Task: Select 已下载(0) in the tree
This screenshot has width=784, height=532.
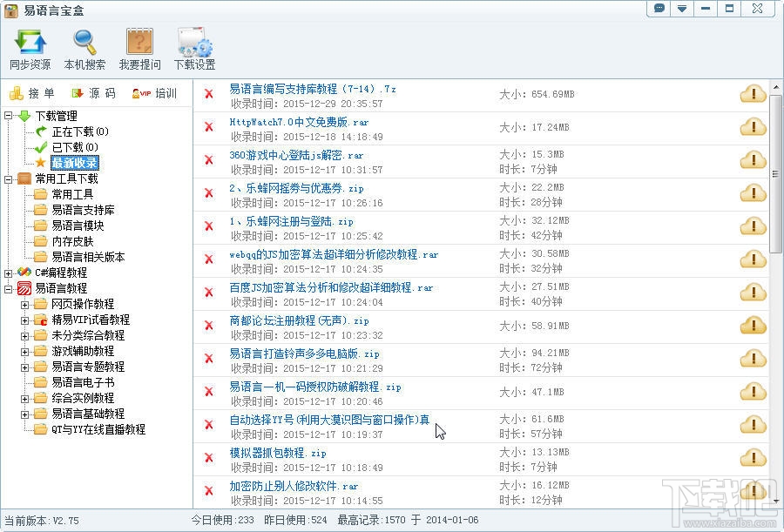Action: pos(75,147)
